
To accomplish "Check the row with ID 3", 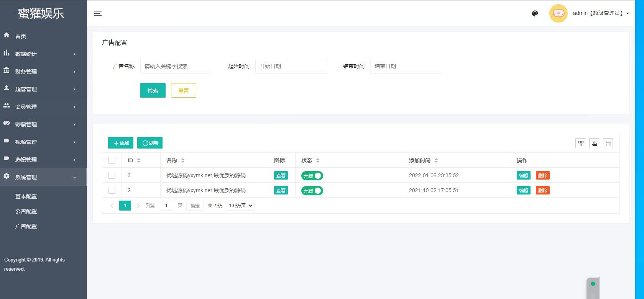I will click(x=112, y=175).
